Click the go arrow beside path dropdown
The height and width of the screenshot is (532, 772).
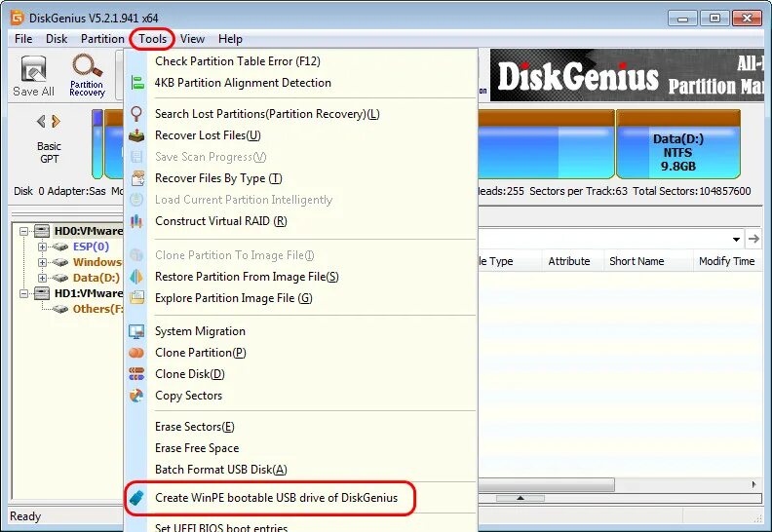pos(753,239)
